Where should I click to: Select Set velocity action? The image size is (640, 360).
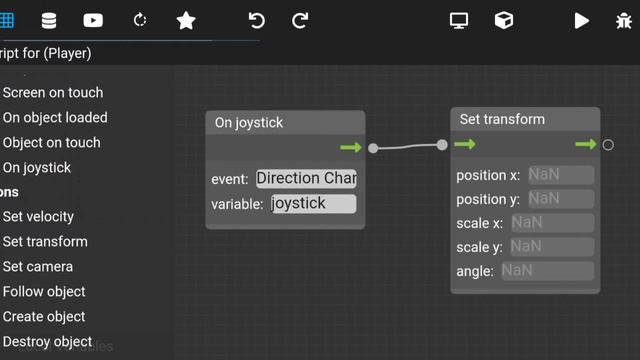38,217
